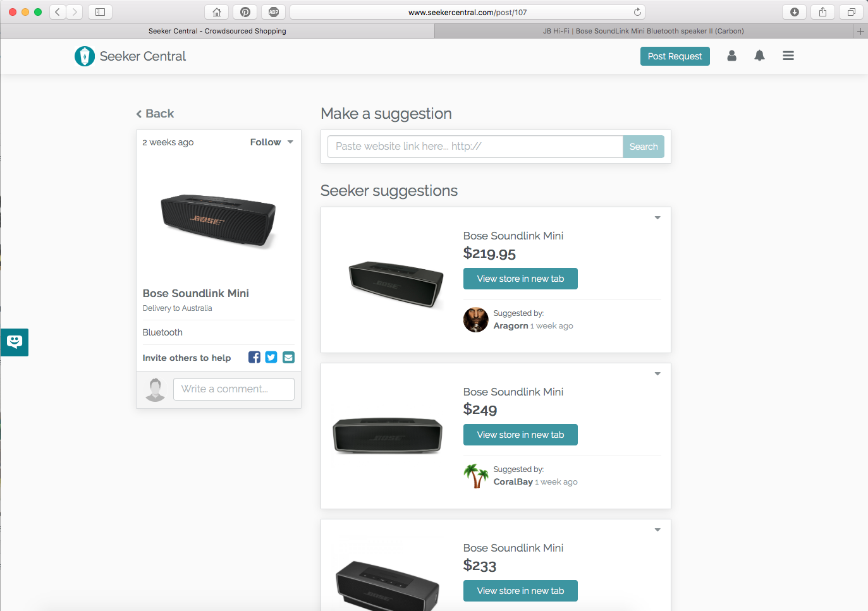This screenshot has width=868, height=611.
Task: Click the Bluetooth tag text
Action: click(162, 332)
